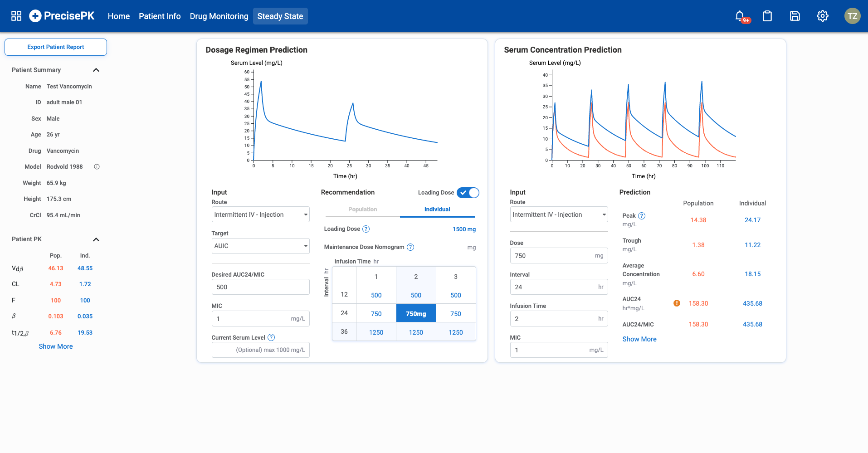This screenshot has width=868, height=453.
Task: Collapse the Patient PK section
Action: [96, 239]
